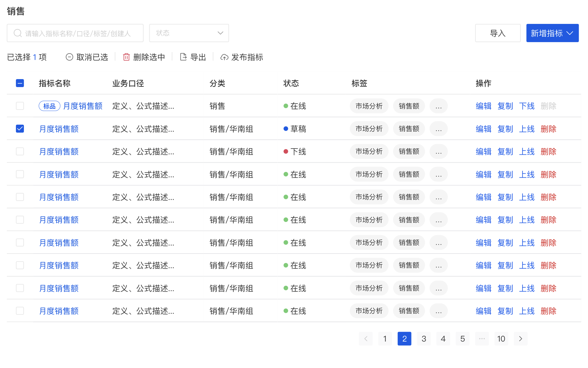The image size is (588, 368).
Task: Open the 月度销售额 link on the first row
Action: tap(83, 106)
